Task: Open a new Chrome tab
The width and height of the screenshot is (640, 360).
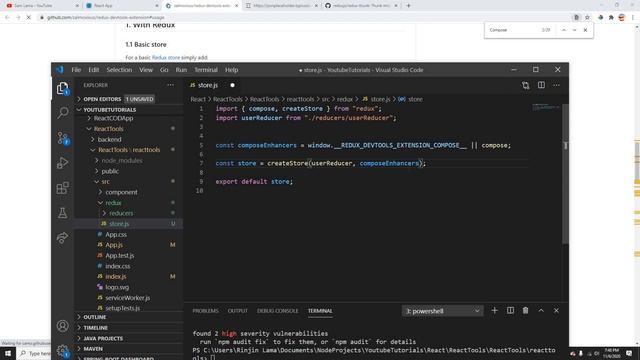Action: pyautogui.click(x=408, y=6)
